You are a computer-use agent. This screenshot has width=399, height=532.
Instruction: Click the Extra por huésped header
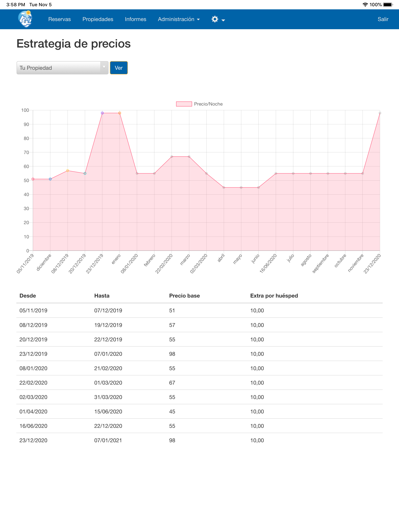(x=274, y=296)
